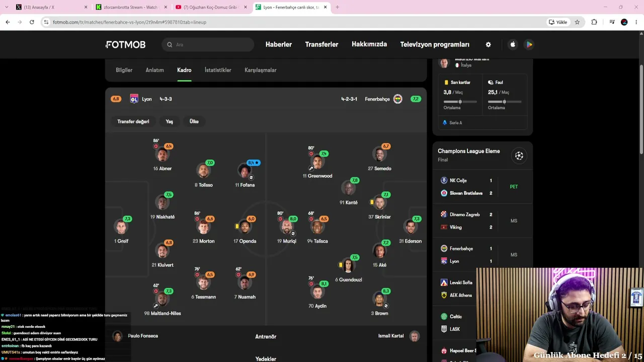Open Greenwood's player photo in the lineup

(x=317, y=162)
